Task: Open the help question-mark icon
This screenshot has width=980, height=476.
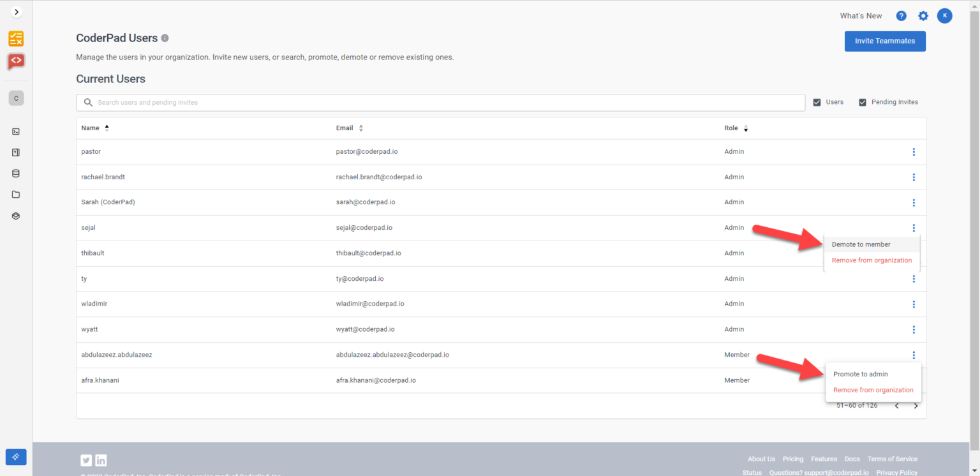Action: (x=901, y=15)
